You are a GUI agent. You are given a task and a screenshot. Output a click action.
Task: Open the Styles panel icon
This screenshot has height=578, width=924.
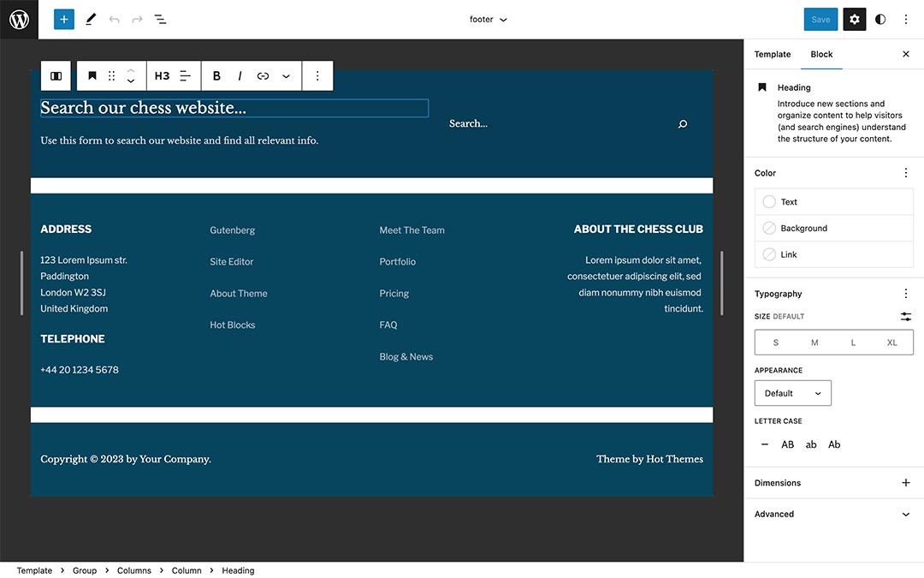[x=880, y=18]
